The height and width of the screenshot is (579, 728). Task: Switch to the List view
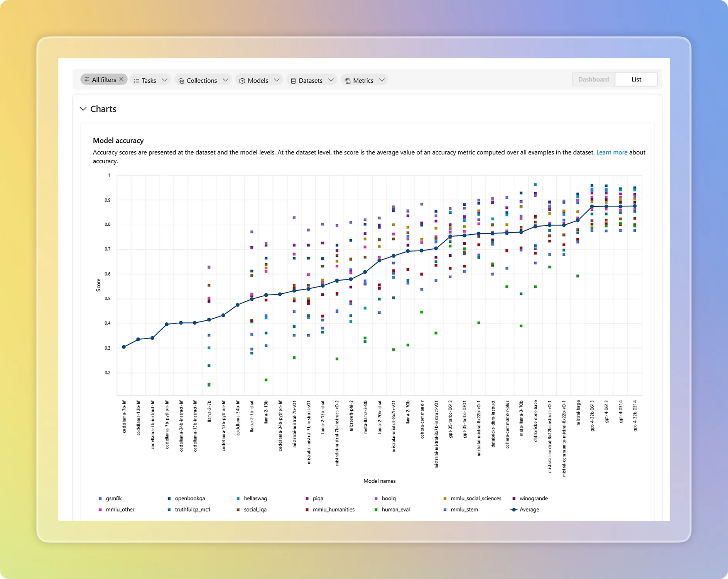click(636, 80)
